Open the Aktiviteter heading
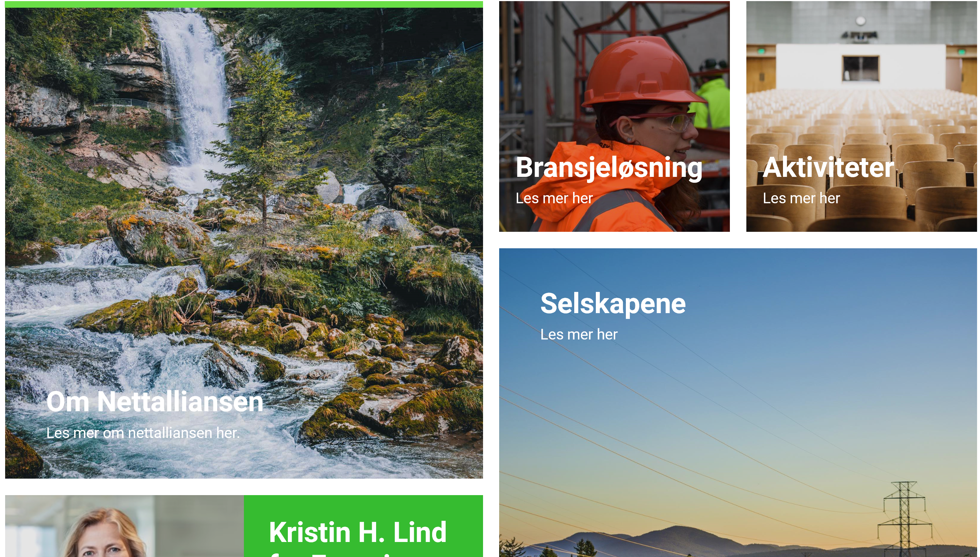 (x=828, y=167)
